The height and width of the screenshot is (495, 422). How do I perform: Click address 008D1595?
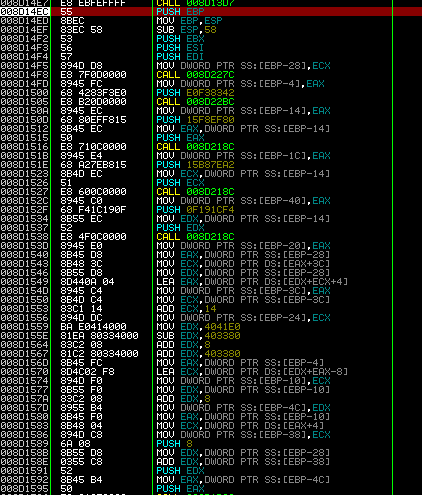[25, 489]
